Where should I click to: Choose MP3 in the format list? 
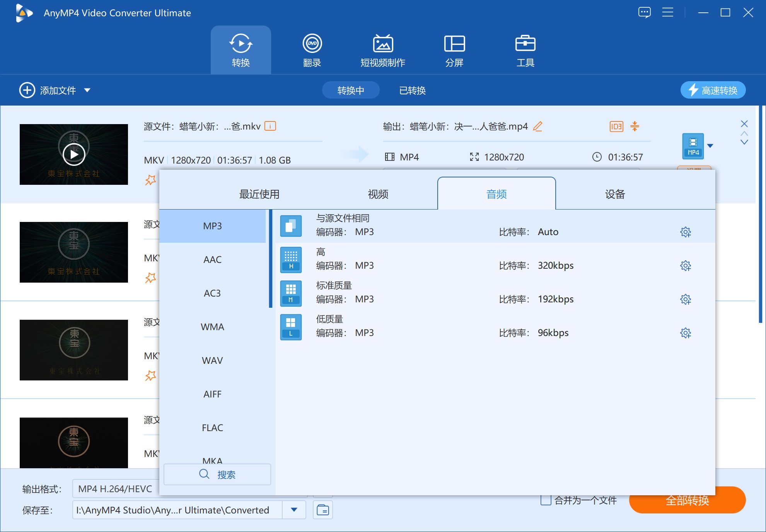click(x=212, y=226)
